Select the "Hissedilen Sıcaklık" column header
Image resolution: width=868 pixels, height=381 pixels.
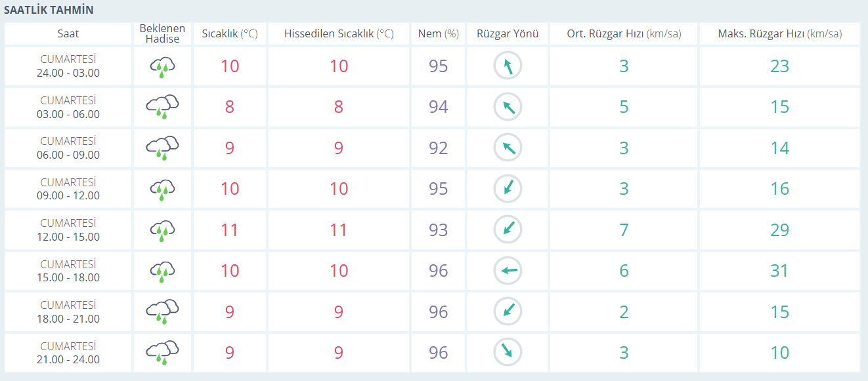[338, 34]
